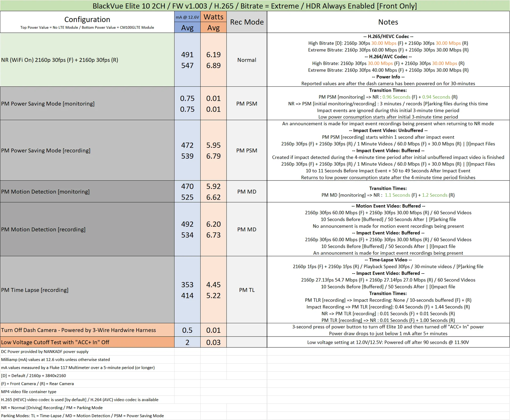Click the "PM TL" rec mode cell
Image resolution: width=510 pixels, height=420 pixels.
click(x=247, y=290)
